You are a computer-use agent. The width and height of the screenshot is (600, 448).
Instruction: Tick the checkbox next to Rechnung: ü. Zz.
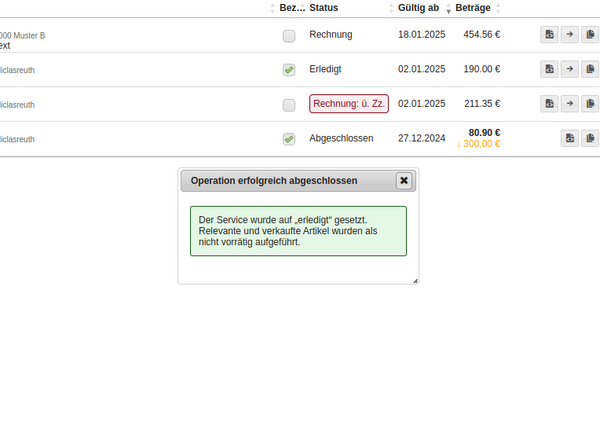pos(289,105)
